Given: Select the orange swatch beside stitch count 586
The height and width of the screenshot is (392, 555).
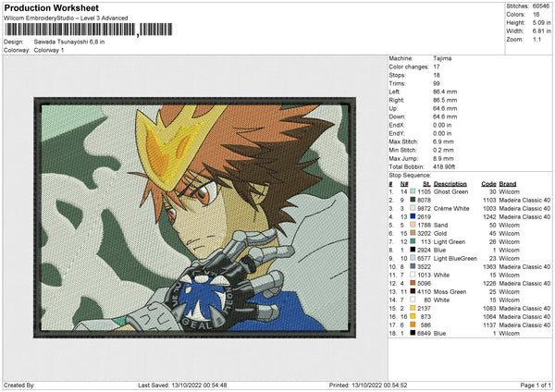Looking at the screenshot, I should 413,325.
